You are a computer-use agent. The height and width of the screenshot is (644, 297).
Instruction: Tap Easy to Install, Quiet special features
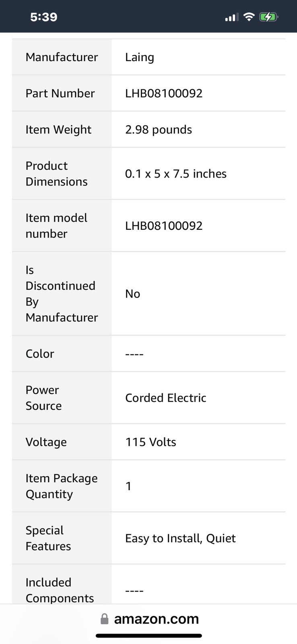click(x=180, y=539)
